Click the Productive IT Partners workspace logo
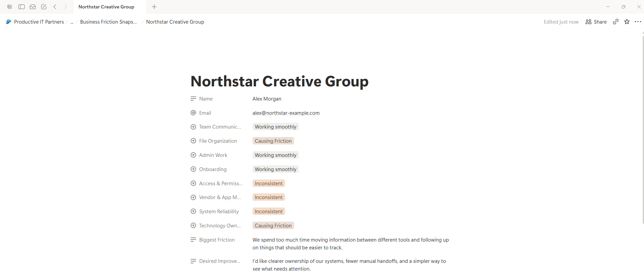 [9, 22]
